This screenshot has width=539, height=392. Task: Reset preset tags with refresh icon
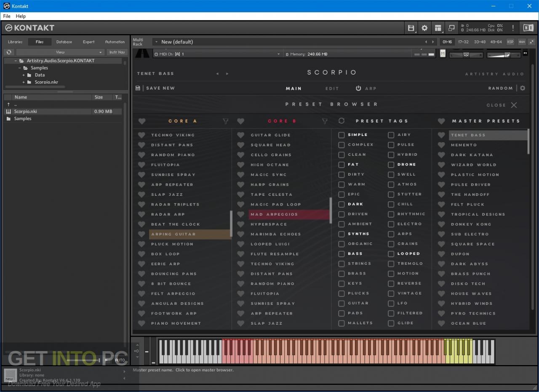342,121
